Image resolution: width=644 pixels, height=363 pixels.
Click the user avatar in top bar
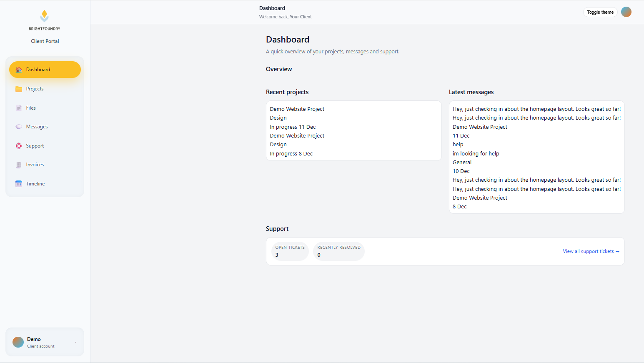coord(626,12)
